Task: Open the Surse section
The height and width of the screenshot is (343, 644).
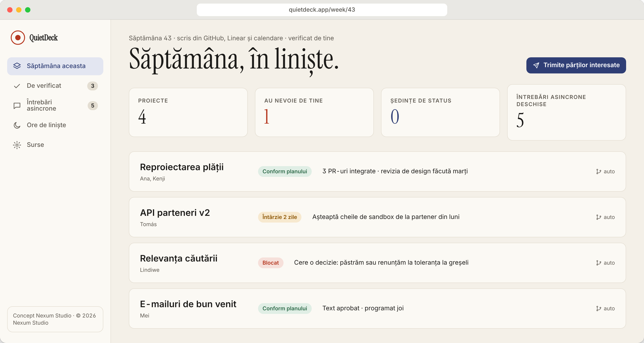Action: point(55,145)
